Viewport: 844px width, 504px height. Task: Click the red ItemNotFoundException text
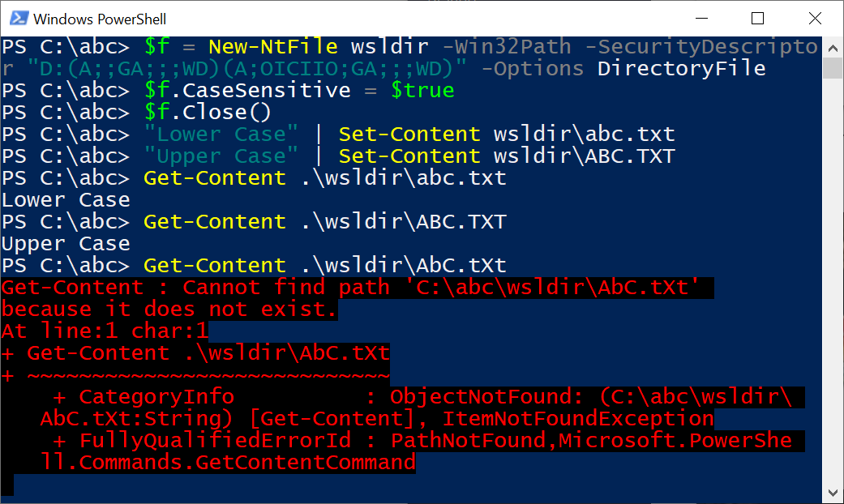coord(578,419)
